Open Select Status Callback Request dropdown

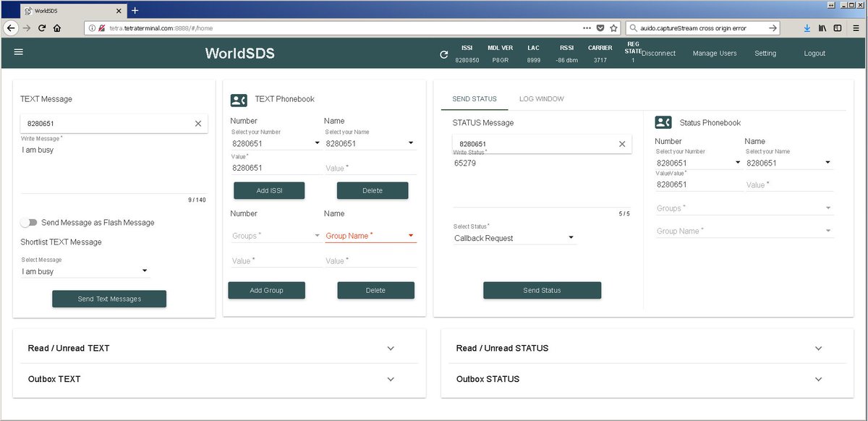coord(514,238)
